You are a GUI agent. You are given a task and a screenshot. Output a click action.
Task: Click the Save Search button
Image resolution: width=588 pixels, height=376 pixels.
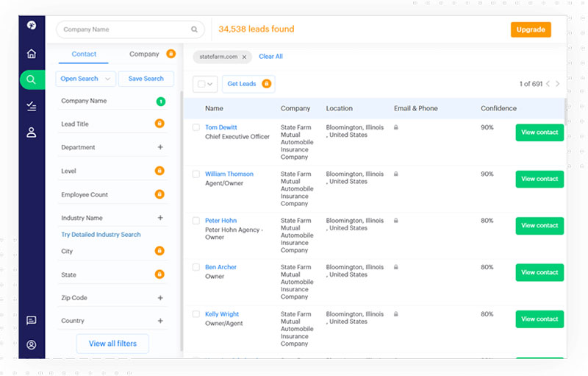(x=146, y=79)
